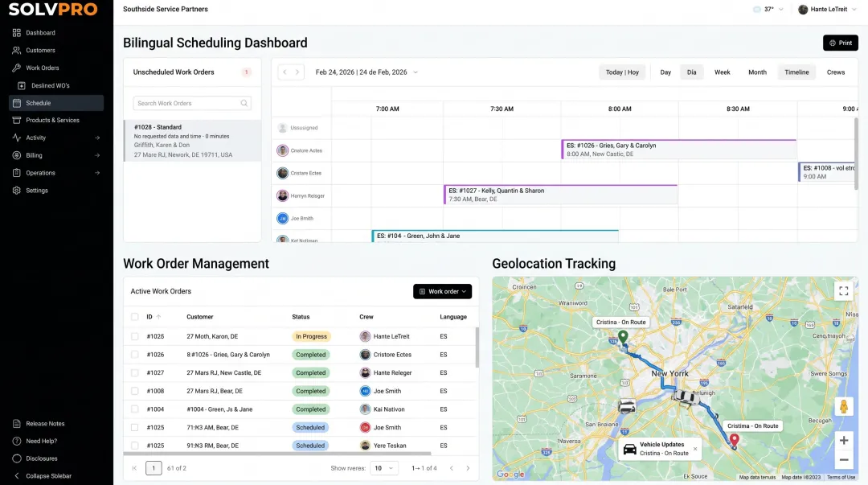Click the scheduler vertical scrollbar
This screenshot has height=485, width=868.
click(x=856, y=154)
